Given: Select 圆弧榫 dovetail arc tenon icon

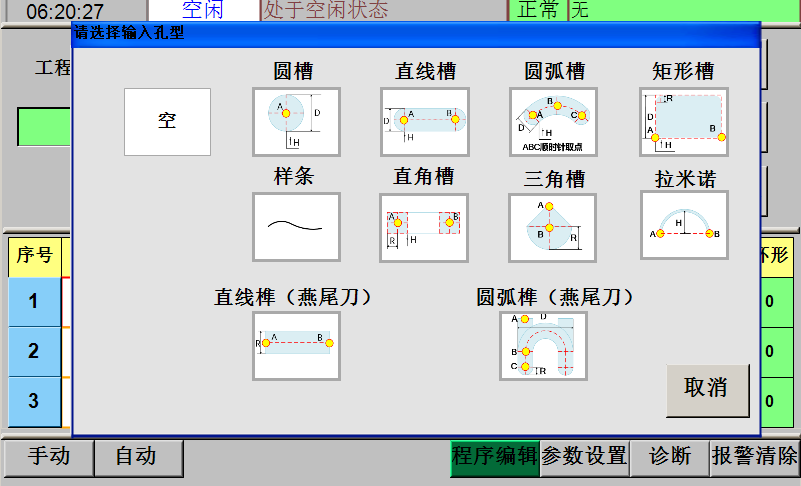Looking at the screenshot, I should [543, 345].
